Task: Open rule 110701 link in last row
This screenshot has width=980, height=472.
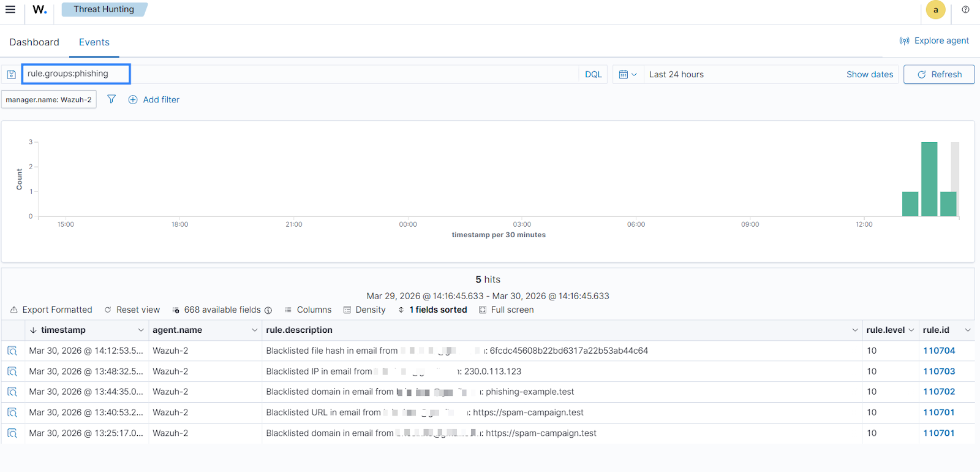Action: (939, 433)
